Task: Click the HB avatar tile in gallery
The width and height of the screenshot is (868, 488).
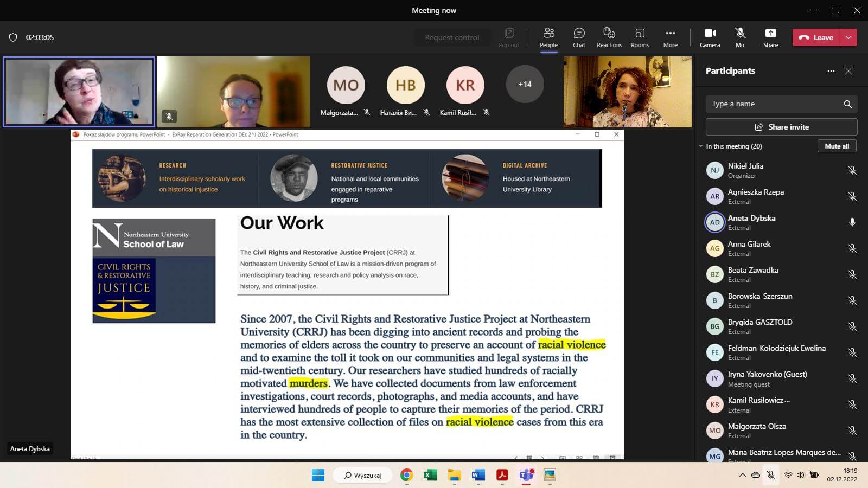Action: click(x=406, y=85)
